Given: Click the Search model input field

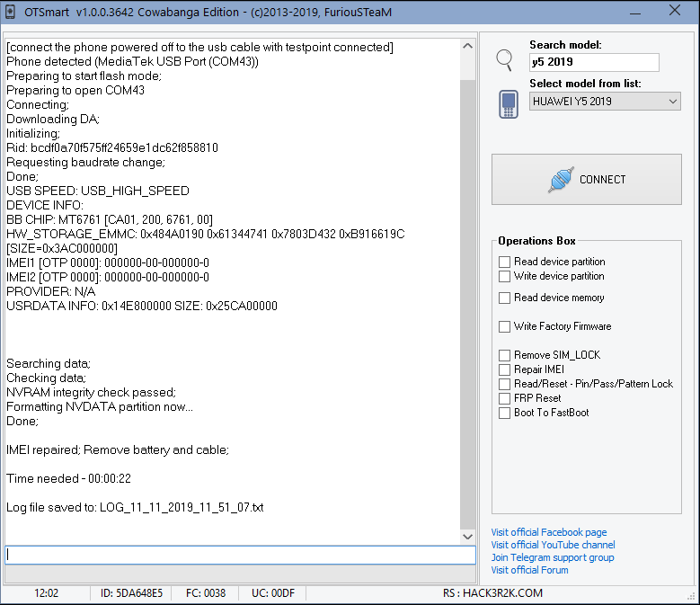Looking at the screenshot, I should pyautogui.click(x=594, y=62).
